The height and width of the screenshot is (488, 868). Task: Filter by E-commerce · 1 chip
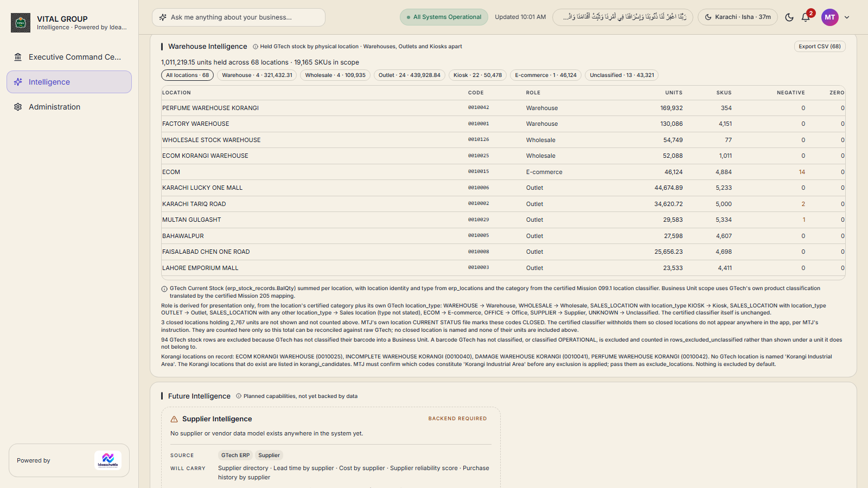[x=546, y=75]
